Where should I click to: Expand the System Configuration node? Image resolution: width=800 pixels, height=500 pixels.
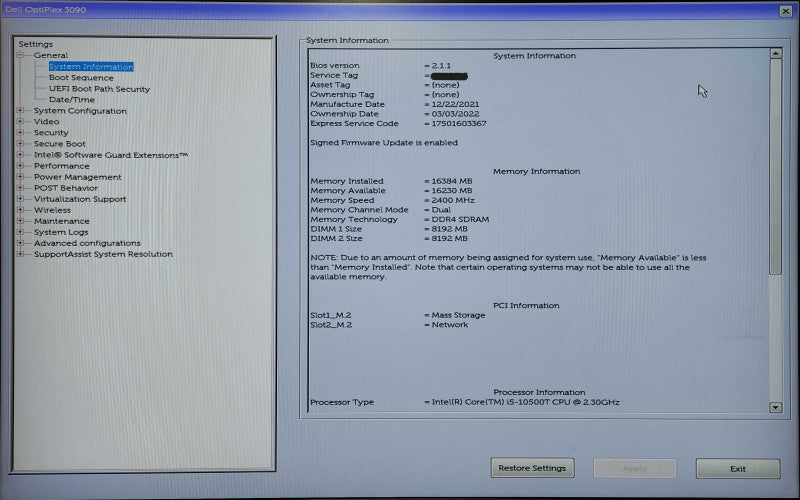[20, 110]
